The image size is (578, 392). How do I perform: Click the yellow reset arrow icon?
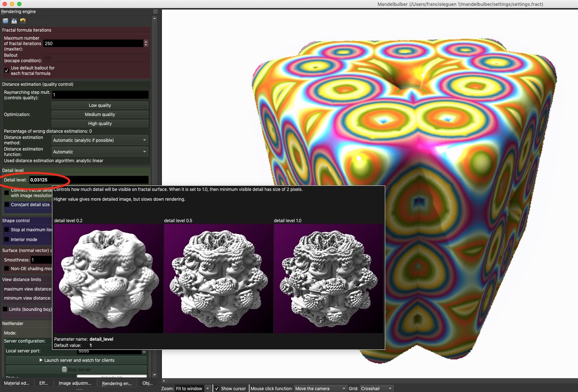pos(23,21)
